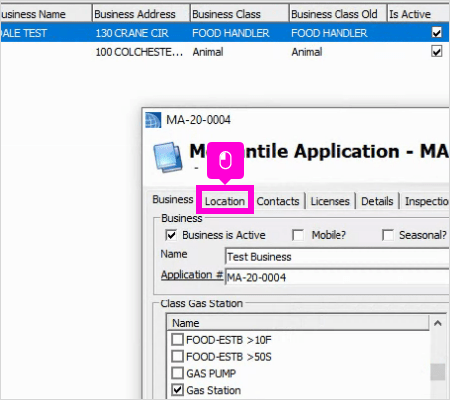
Task: Click into the Name field containing Test Business
Action: pos(337,257)
